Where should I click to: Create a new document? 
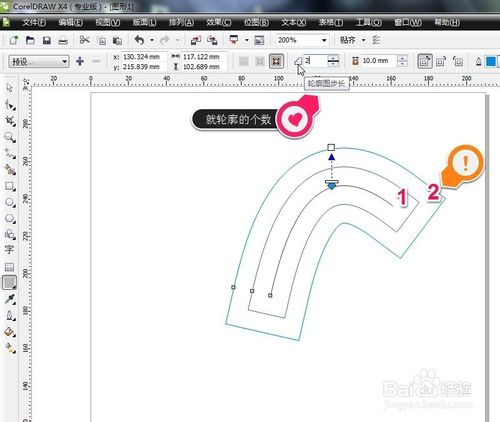(14, 40)
